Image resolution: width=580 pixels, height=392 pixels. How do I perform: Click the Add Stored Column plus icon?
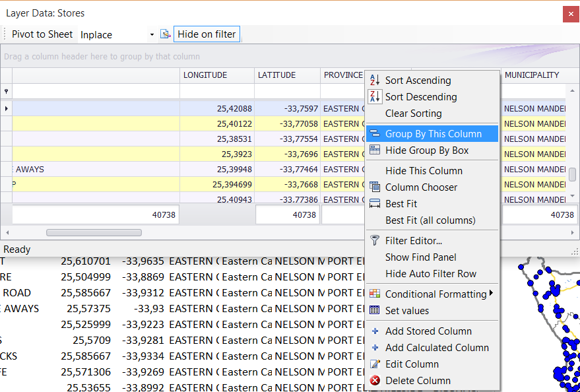[375, 331]
